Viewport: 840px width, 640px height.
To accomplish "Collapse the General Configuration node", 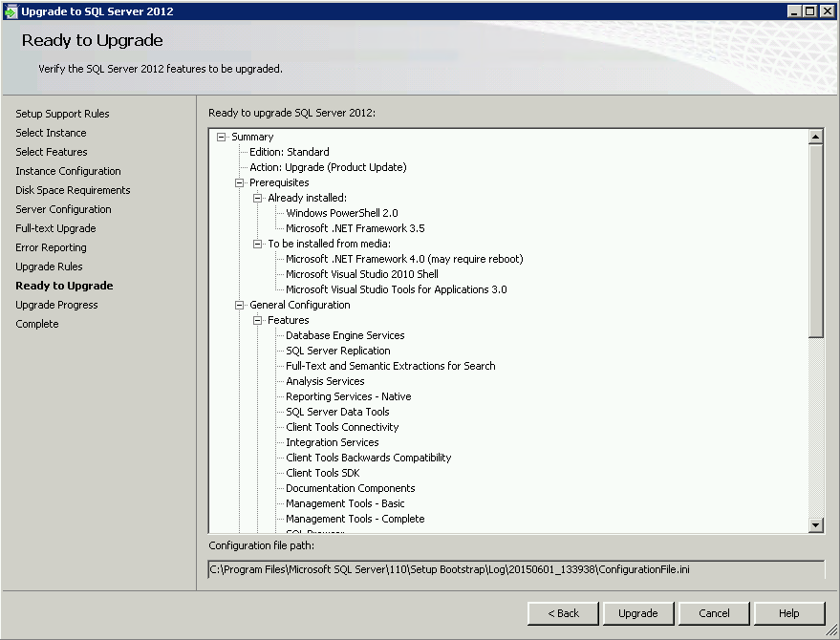I will click(x=240, y=305).
